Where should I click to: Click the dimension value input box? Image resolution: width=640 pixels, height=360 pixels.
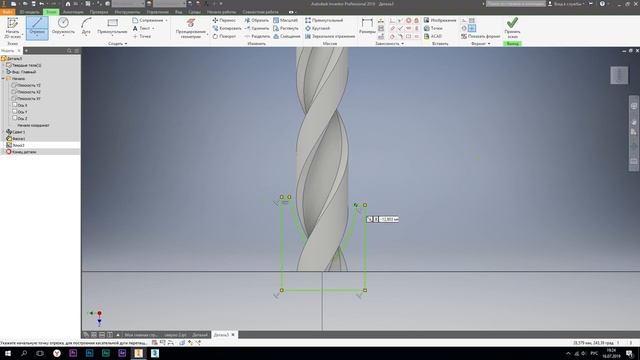pyautogui.click(x=389, y=219)
